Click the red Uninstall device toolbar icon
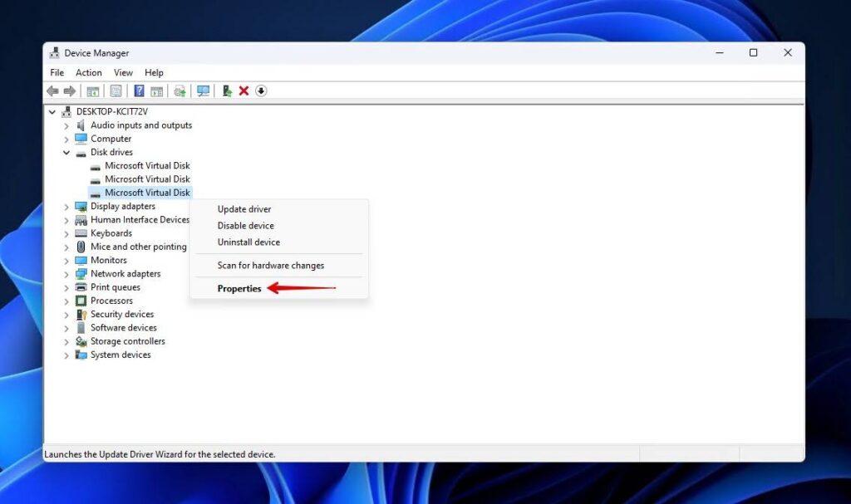Image resolution: width=851 pixels, height=504 pixels. (x=244, y=91)
